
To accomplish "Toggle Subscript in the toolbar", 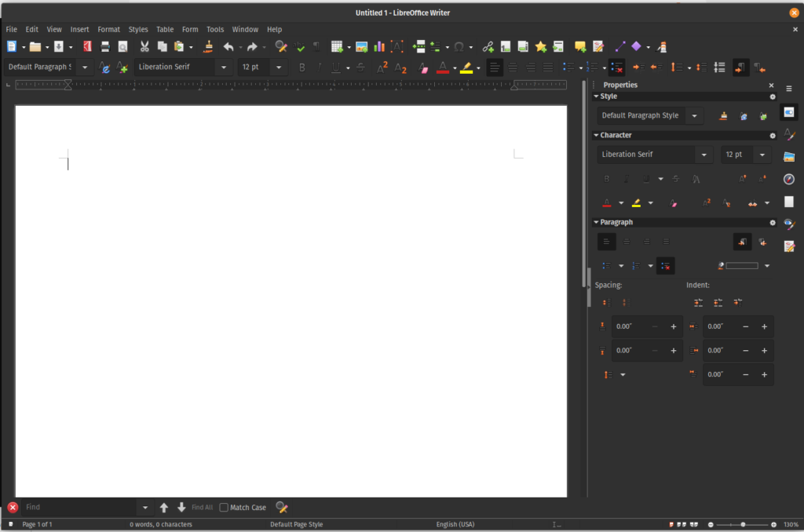I will coord(400,67).
